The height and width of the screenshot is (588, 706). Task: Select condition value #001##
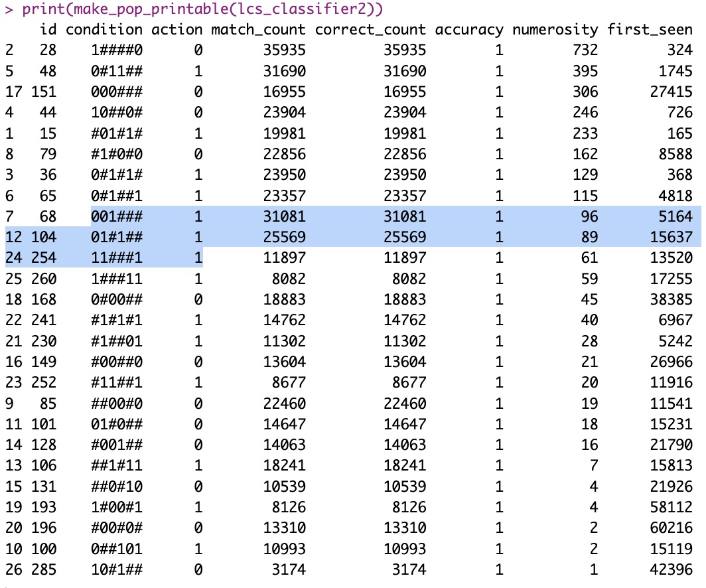click(x=117, y=445)
